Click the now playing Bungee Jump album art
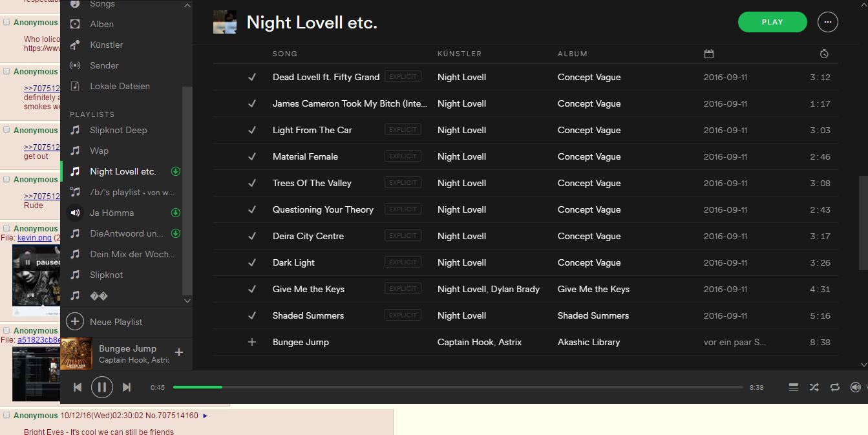The height and width of the screenshot is (435, 868). point(76,354)
